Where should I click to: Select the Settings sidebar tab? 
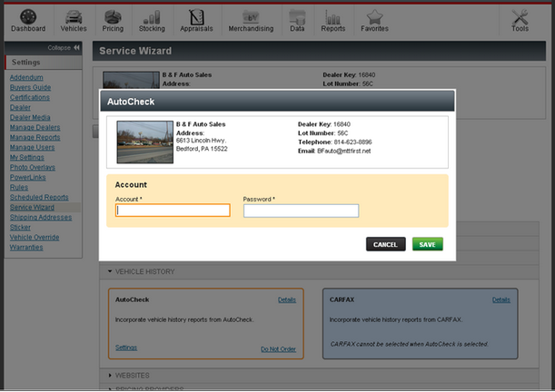pos(44,63)
